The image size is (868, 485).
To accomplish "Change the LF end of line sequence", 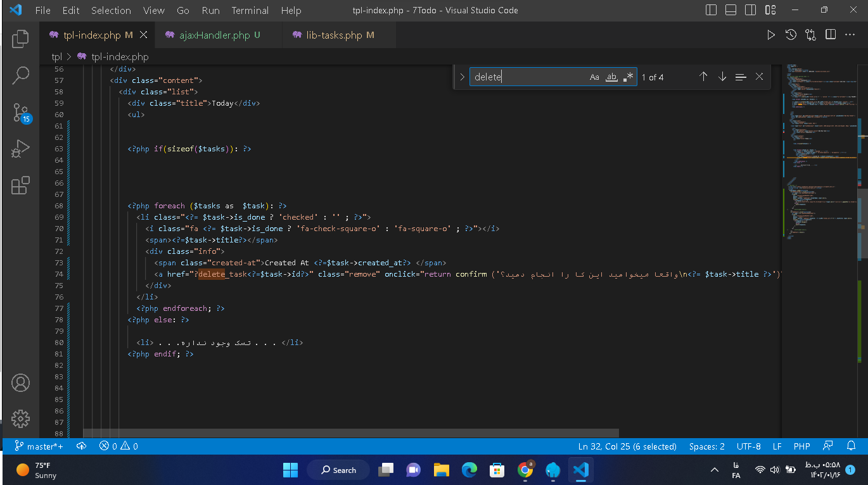I will pos(777,446).
